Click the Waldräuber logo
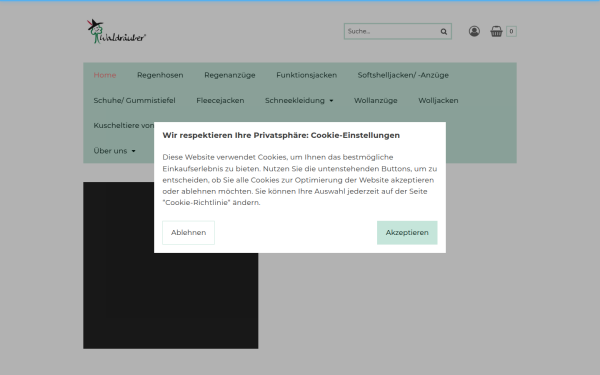 pyautogui.click(x=116, y=31)
